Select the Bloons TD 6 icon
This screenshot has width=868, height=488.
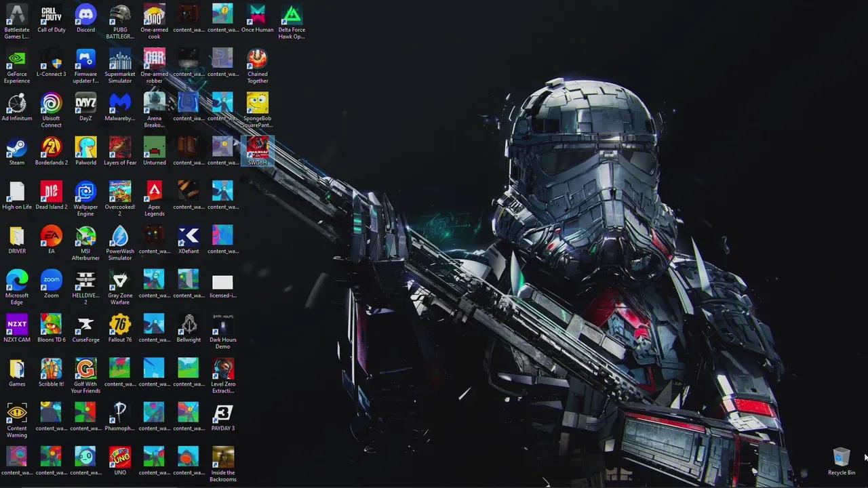(x=52, y=328)
